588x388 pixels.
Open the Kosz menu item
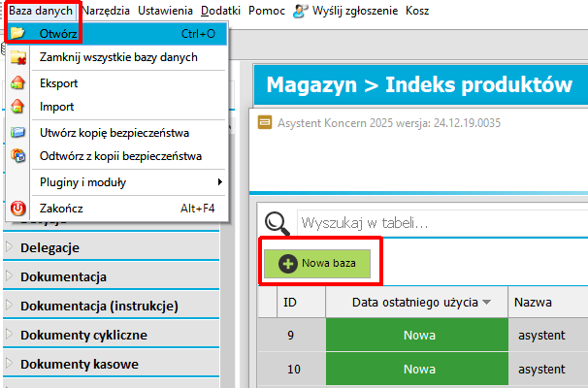(417, 11)
